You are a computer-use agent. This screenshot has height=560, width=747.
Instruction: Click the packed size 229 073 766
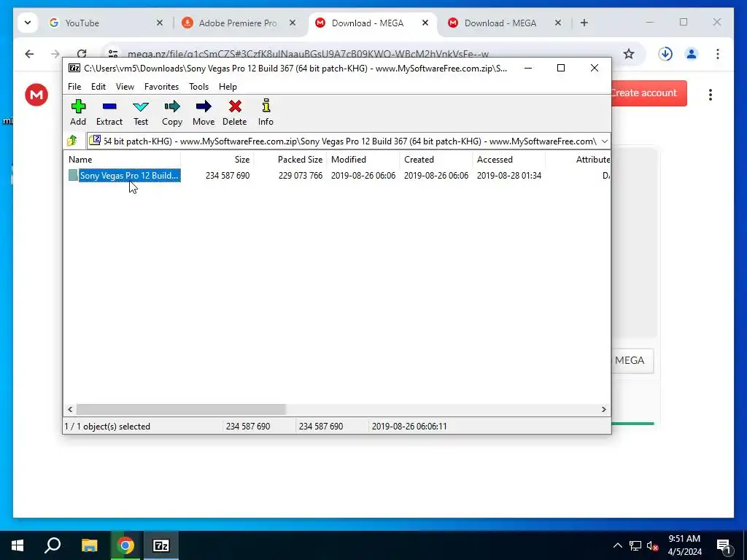[x=301, y=176]
